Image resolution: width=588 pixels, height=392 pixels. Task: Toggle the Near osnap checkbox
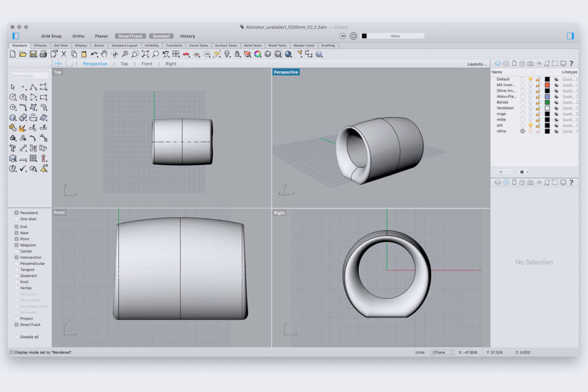(17, 232)
